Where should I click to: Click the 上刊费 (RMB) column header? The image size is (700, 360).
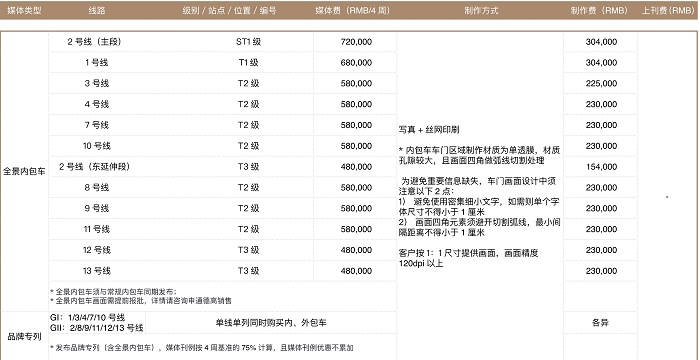click(x=668, y=11)
